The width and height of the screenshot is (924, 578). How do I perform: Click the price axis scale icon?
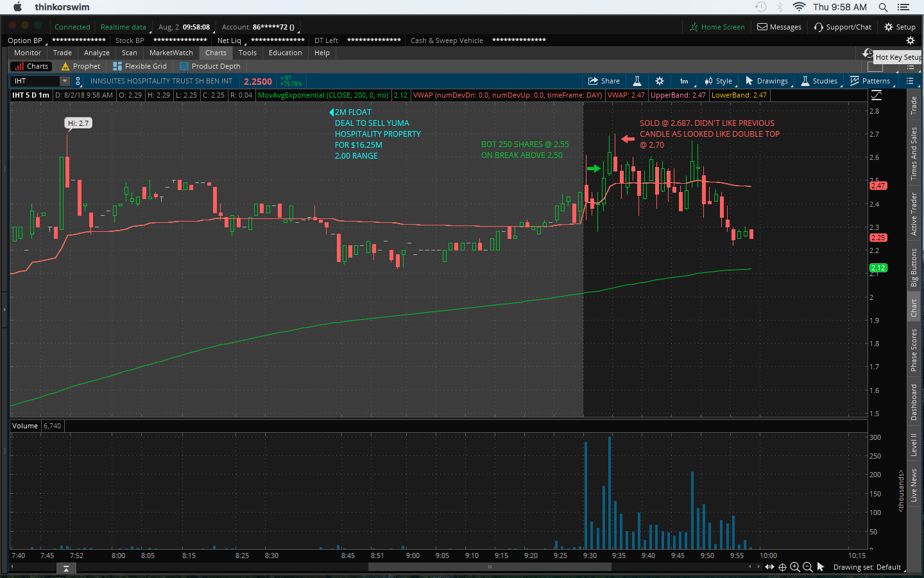coord(877,95)
